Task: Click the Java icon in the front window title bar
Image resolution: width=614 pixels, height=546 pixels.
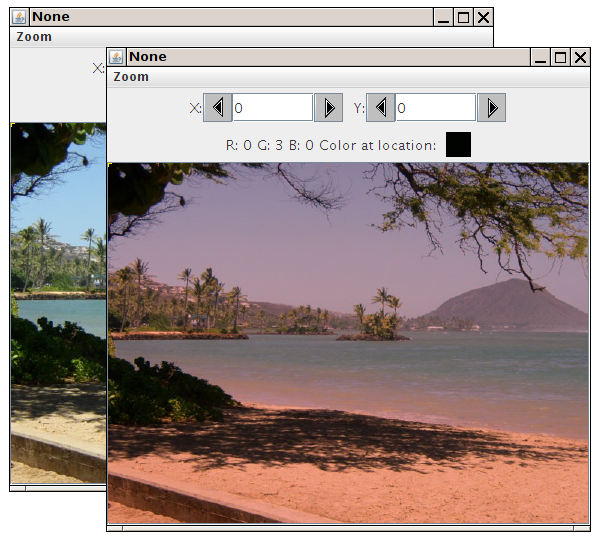Action: pos(117,58)
